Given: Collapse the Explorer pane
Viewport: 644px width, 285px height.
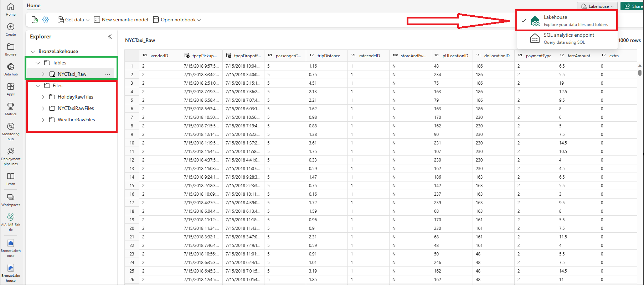Looking at the screenshot, I should 110,37.
